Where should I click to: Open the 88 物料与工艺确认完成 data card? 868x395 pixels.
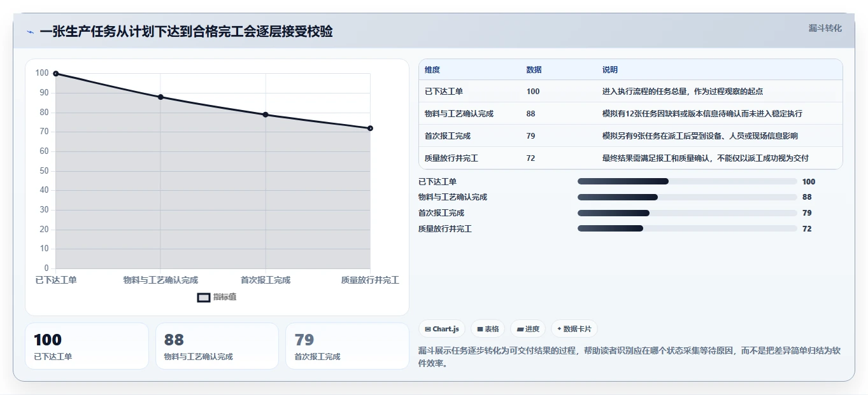[x=217, y=346]
